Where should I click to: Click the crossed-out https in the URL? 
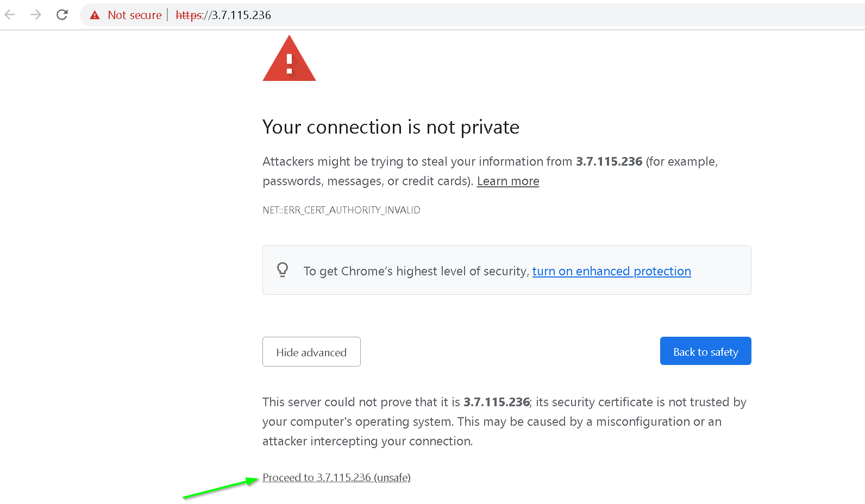pyautogui.click(x=189, y=15)
